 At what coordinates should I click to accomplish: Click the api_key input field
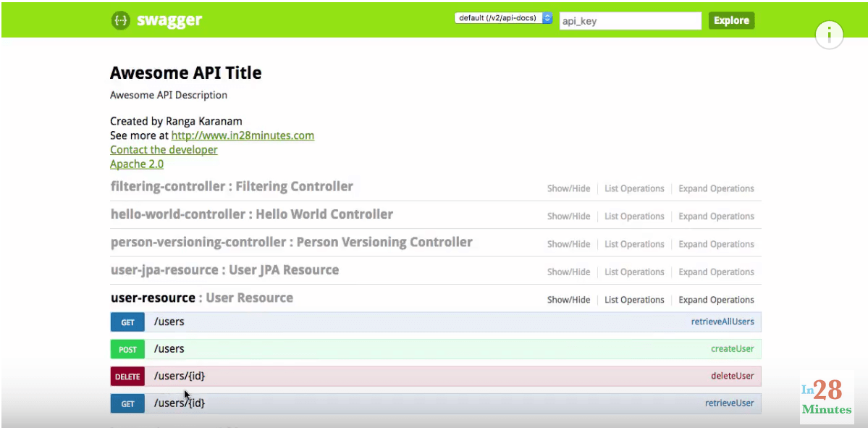click(x=631, y=21)
